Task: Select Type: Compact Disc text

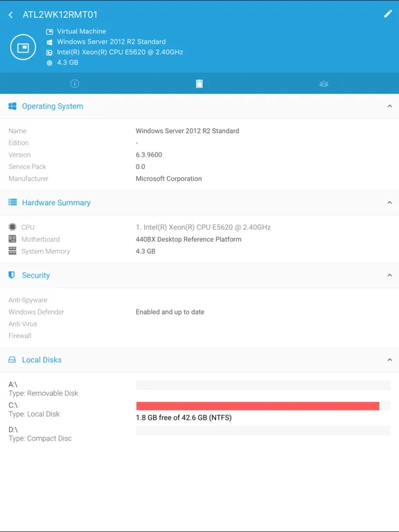Action: click(x=40, y=438)
